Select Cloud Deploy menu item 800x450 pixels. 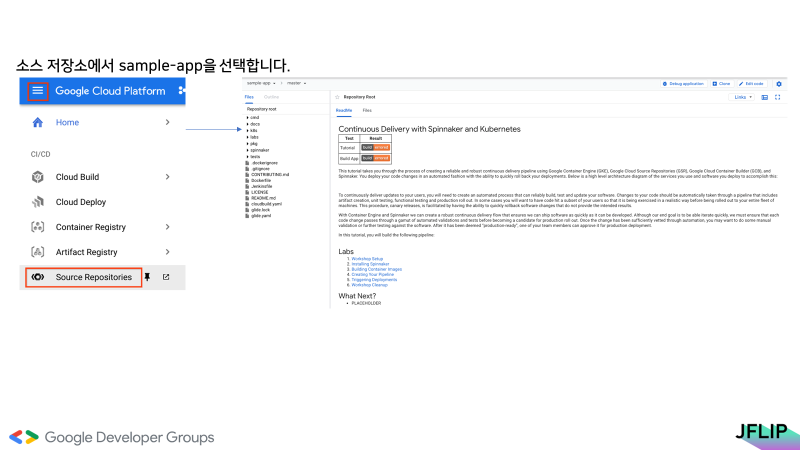[x=81, y=202]
